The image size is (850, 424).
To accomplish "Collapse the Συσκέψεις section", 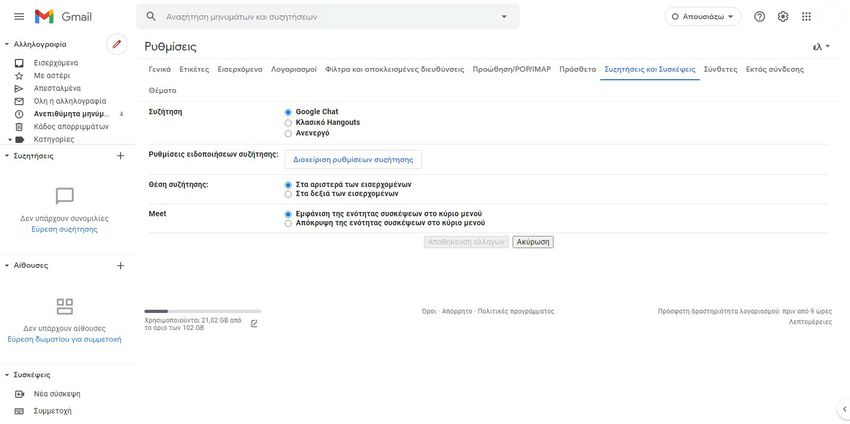I will 7,375.
